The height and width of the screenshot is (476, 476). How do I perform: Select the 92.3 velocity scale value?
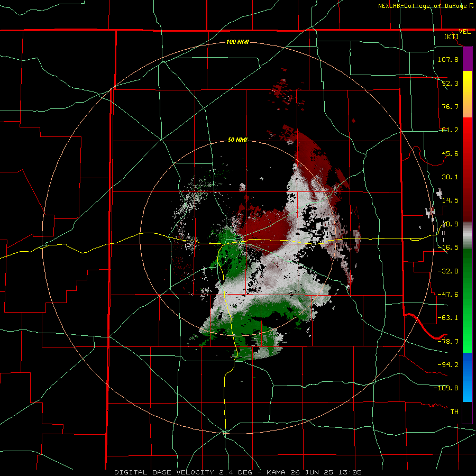click(450, 83)
